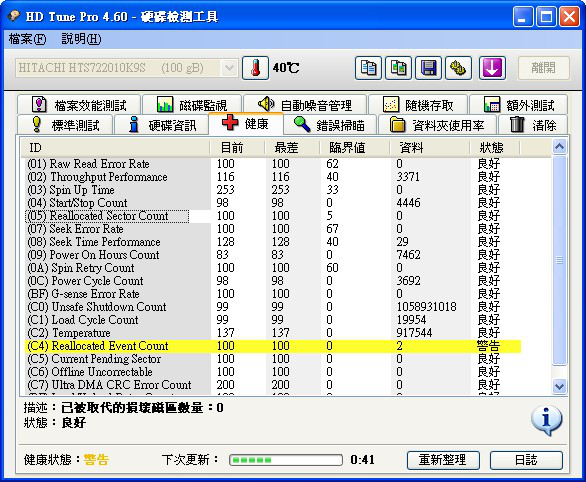Select the (C6) Offline Uncorrectable row
This screenshot has height=482, width=586.
coord(273,372)
